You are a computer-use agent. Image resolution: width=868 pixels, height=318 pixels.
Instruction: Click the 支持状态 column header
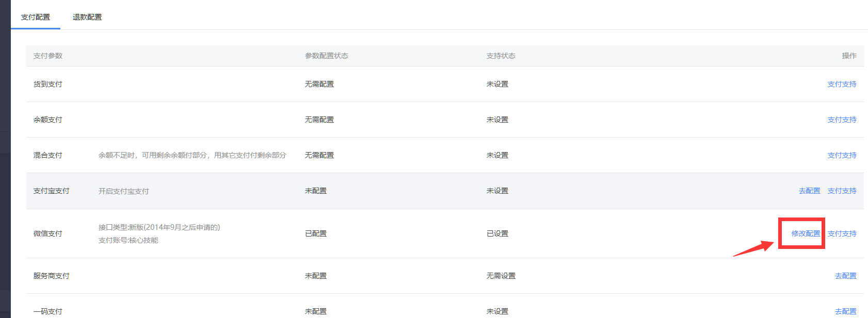tap(501, 56)
